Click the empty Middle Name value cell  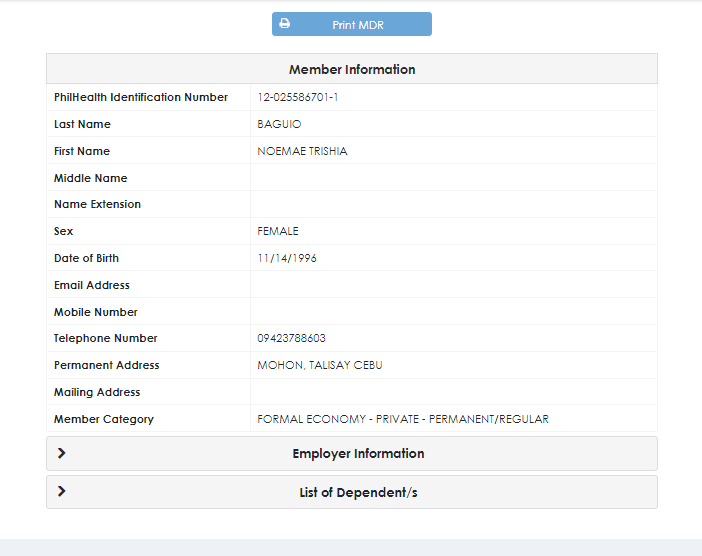click(x=452, y=178)
